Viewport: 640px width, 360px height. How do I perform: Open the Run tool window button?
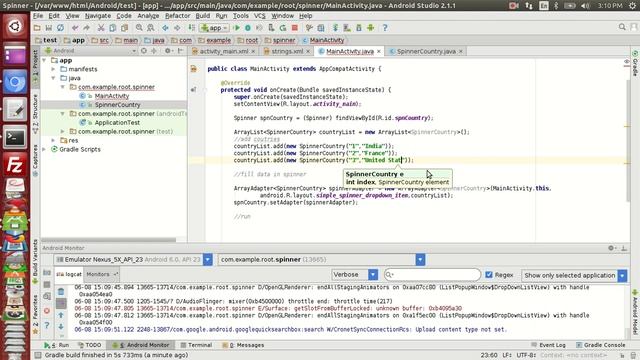(57, 345)
